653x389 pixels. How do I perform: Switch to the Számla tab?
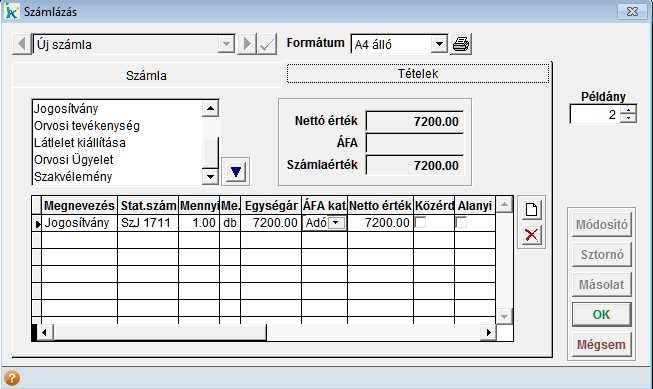tap(146, 75)
